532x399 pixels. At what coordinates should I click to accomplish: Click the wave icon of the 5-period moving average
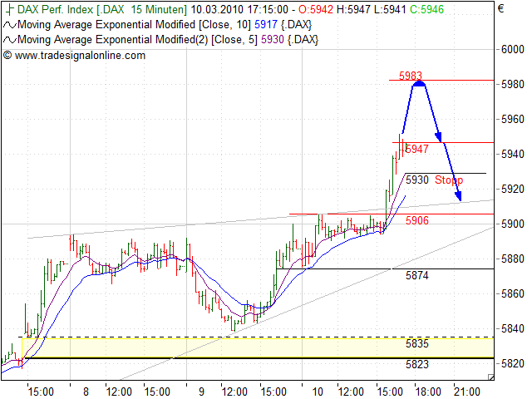click(x=10, y=40)
